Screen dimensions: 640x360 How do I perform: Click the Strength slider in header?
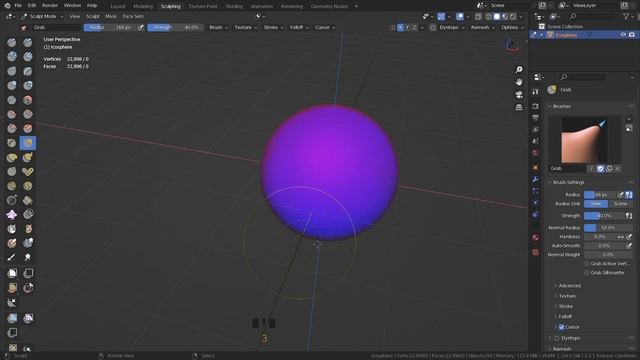coord(175,27)
